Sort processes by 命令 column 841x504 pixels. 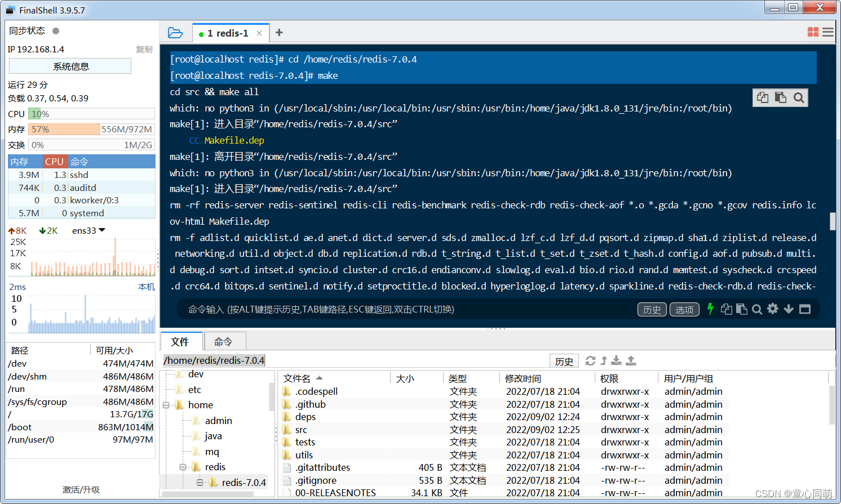click(x=112, y=162)
